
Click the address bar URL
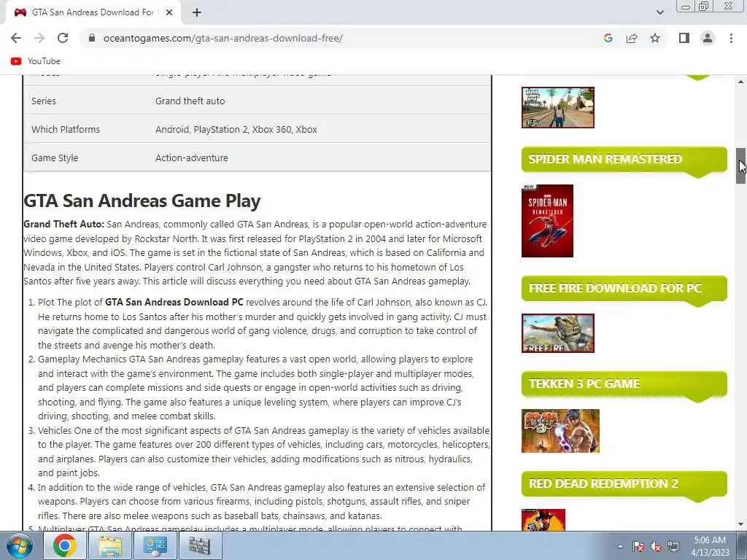point(223,38)
